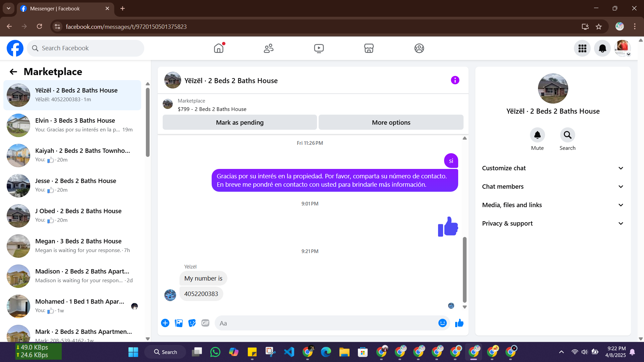The image size is (644, 362).
Task: Send a thumbs-up like in chat
Action: [459, 323]
